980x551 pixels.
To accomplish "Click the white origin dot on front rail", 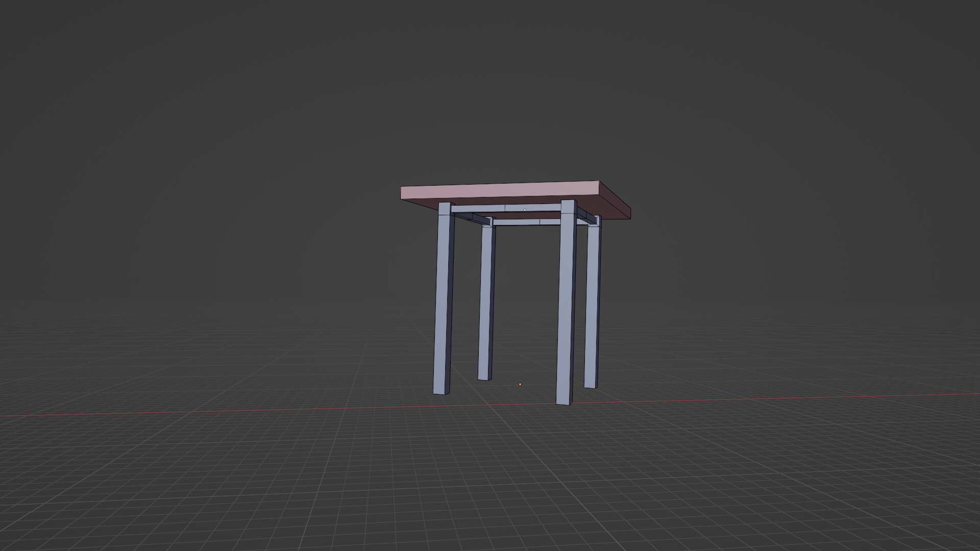I will 525,210.
